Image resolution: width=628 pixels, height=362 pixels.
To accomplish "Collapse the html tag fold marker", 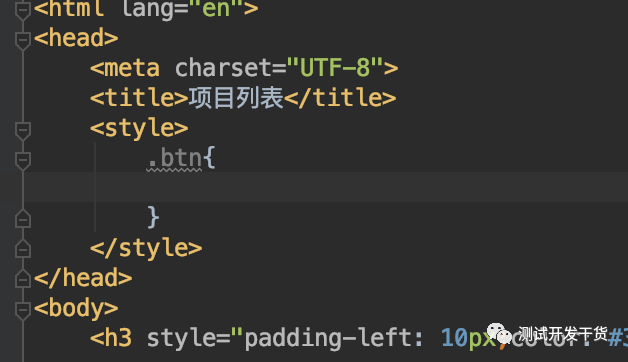I will [23, 10].
